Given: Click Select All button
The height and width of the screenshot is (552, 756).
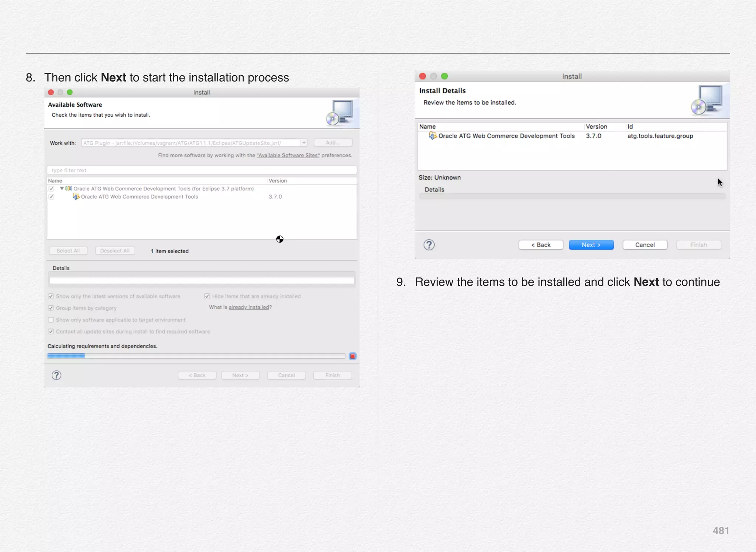Looking at the screenshot, I should click(x=68, y=251).
